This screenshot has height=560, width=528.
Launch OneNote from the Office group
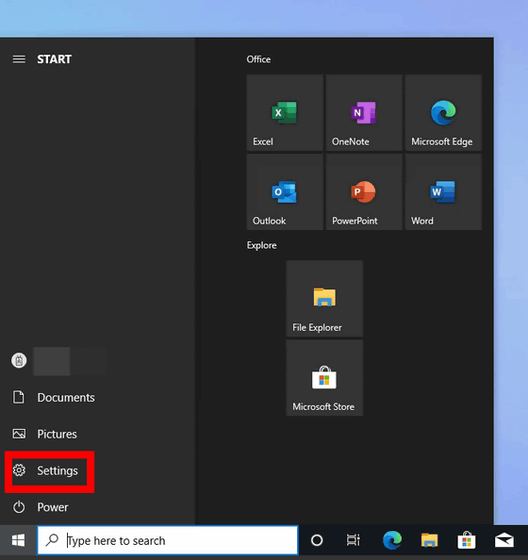pyautogui.click(x=364, y=112)
